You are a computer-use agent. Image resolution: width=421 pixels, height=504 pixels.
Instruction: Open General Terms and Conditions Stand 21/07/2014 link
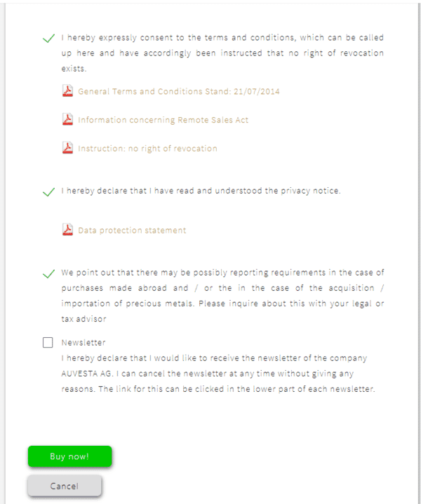click(179, 92)
